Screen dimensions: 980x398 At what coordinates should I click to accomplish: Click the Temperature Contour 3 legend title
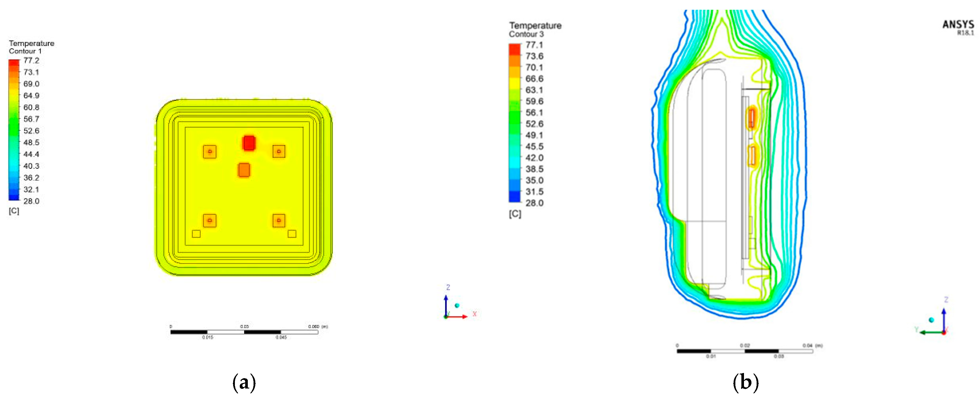[535, 29]
